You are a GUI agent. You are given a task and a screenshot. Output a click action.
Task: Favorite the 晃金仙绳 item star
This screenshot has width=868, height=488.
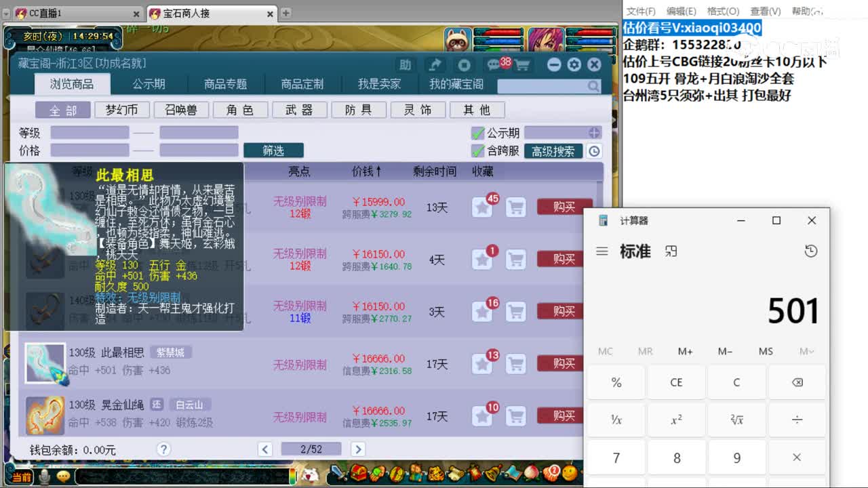tap(482, 415)
